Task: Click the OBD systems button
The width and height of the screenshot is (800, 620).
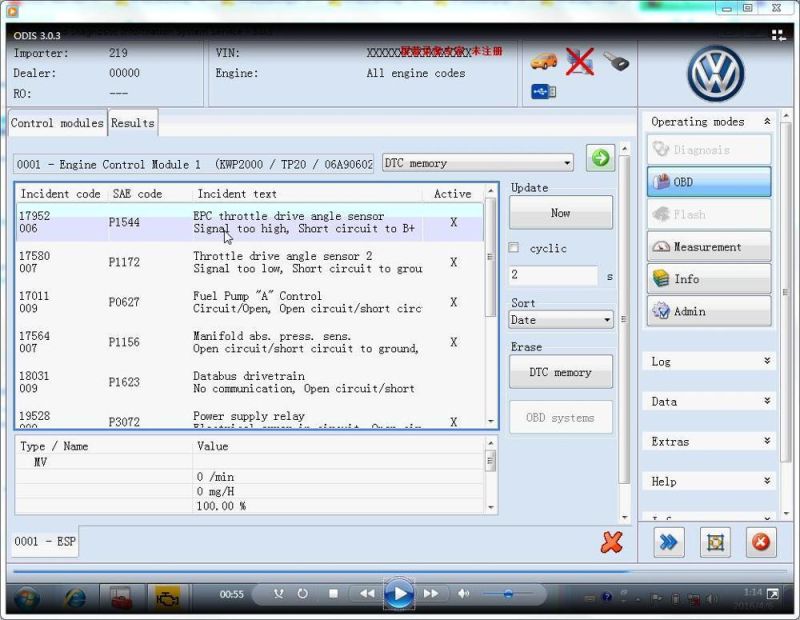Action: pyautogui.click(x=561, y=417)
